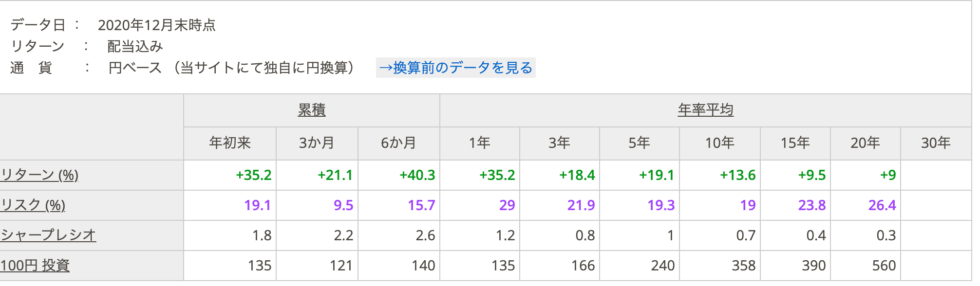Select the 10年 column header

(719, 143)
